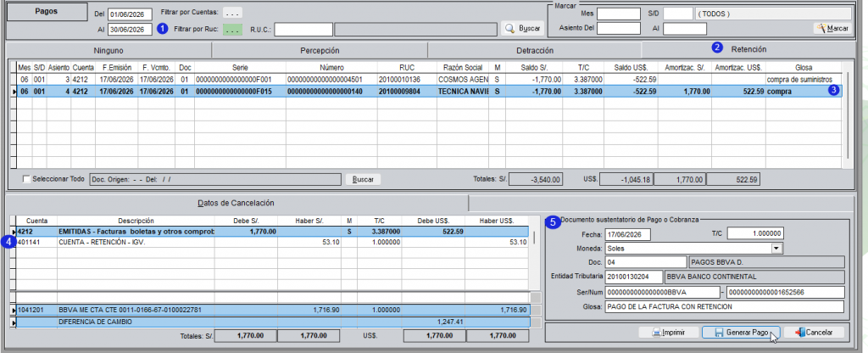Select row 401141 CUENTA RETENCIÓN IGV
The image size is (868, 353).
click(272, 242)
